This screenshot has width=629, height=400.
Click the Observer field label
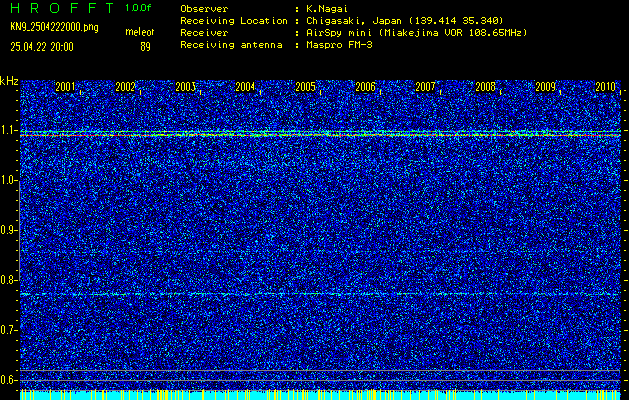click(x=204, y=8)
